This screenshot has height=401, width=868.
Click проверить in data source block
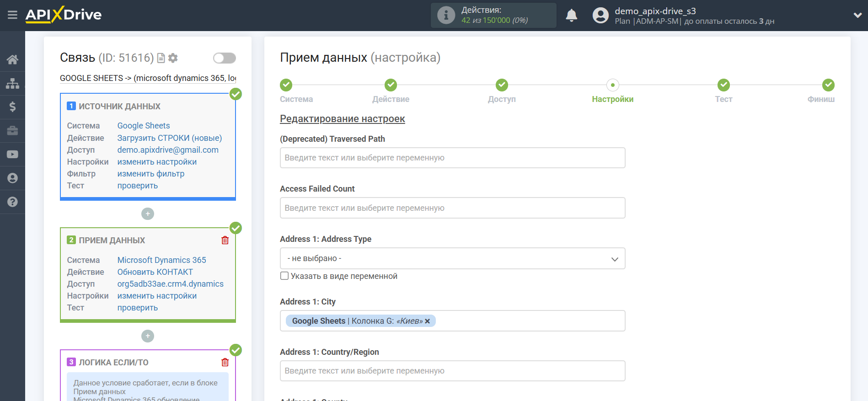tap(138, 186)
